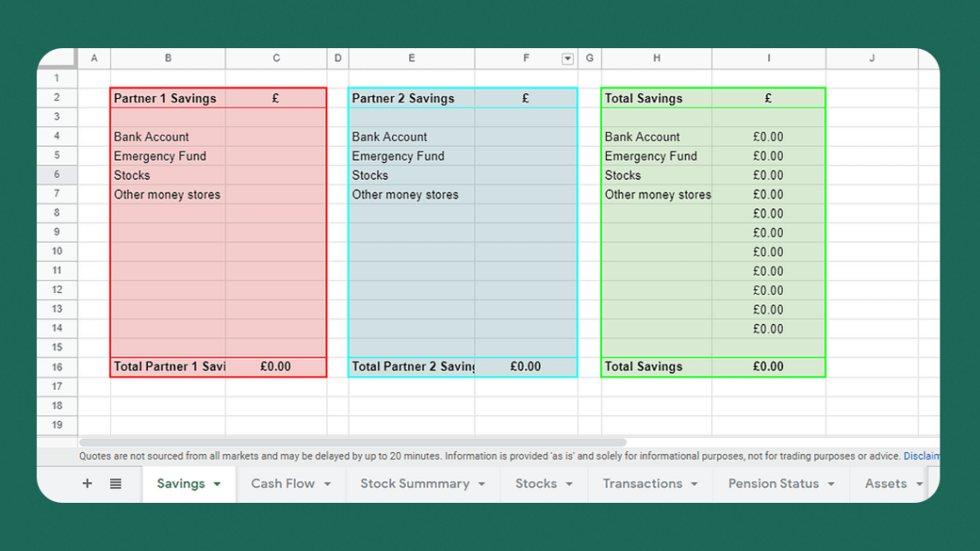
Task: Select row 6 header
Action: pos(57,174)
